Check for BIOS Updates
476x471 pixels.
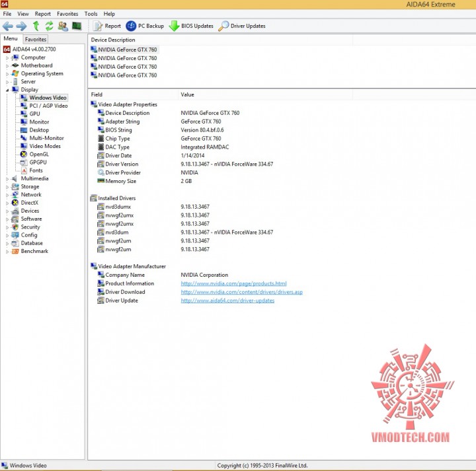coord(191,26)
